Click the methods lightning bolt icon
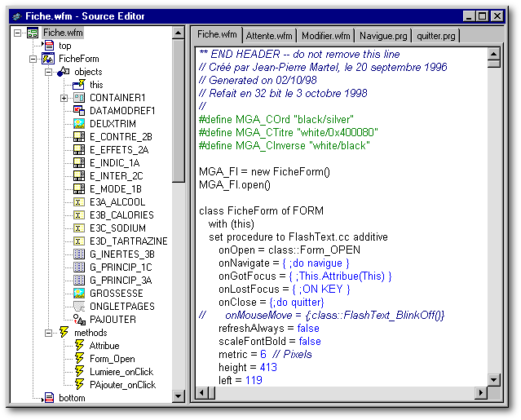Viewport: 521px width, 420px height. pos(64,332)
